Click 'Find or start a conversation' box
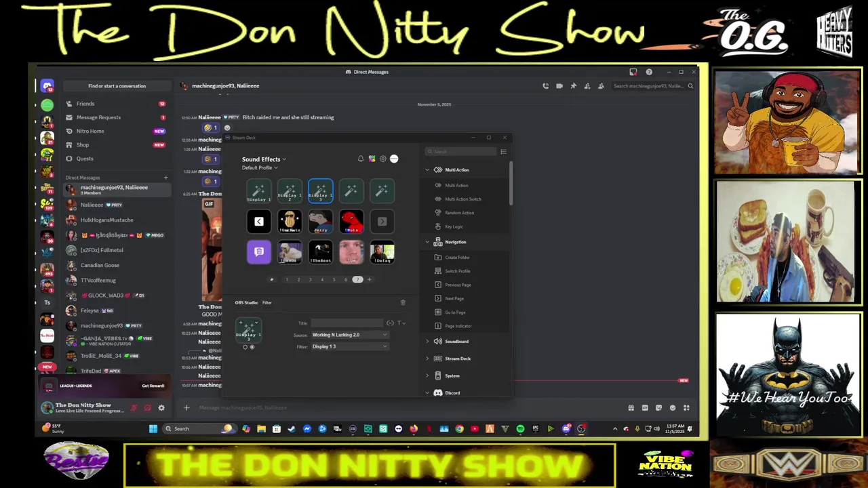868x488 pixels. coord(117,86)
